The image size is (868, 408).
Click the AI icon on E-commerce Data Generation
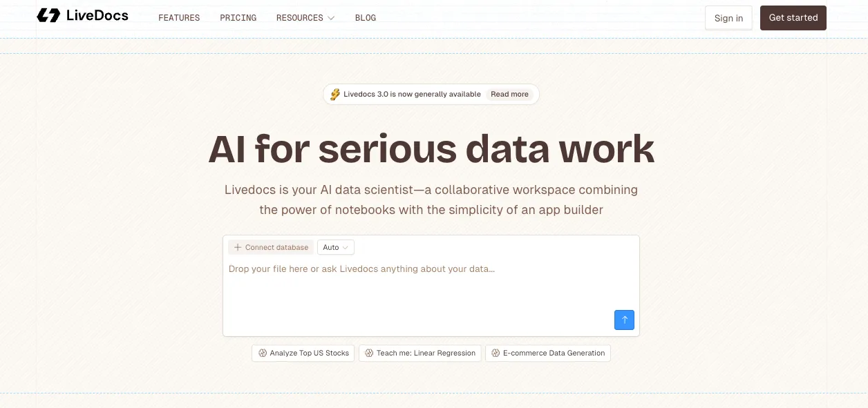[x=496, y=353]
